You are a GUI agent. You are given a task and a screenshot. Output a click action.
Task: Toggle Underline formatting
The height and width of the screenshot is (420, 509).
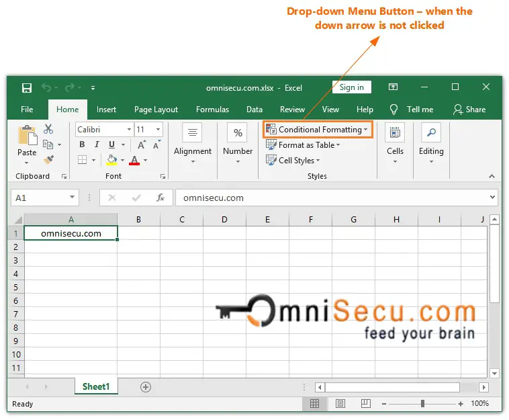[x=111, y=144]
